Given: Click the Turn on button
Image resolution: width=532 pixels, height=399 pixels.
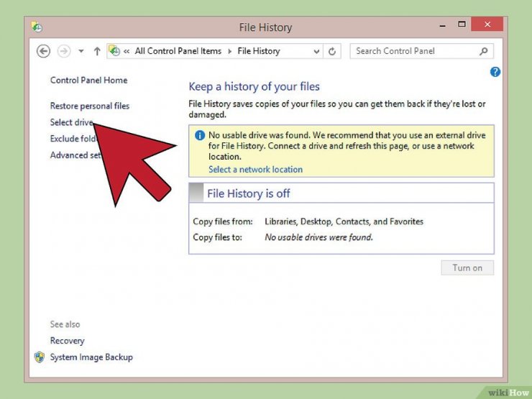Looking at the screenshot, I should point(467,267).
